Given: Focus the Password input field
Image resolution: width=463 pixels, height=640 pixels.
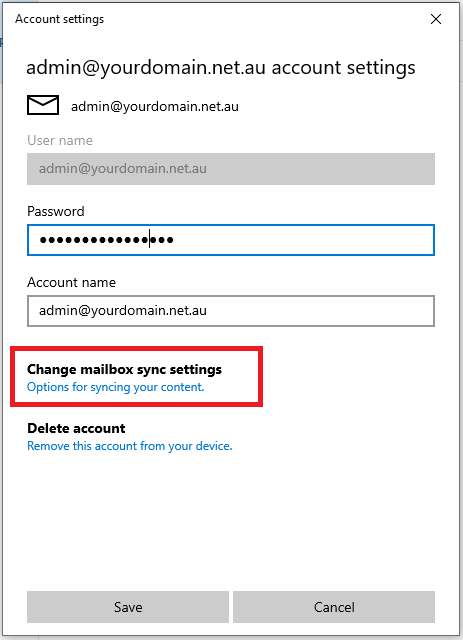Looking at the screenshot, I should coord(231,240).
